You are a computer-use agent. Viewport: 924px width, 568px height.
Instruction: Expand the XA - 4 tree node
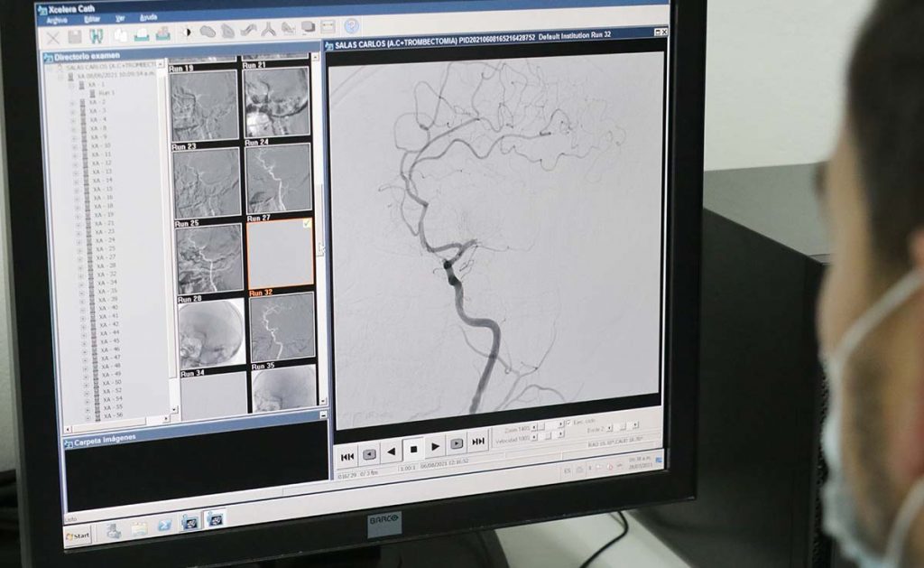(x=73, y=120)
